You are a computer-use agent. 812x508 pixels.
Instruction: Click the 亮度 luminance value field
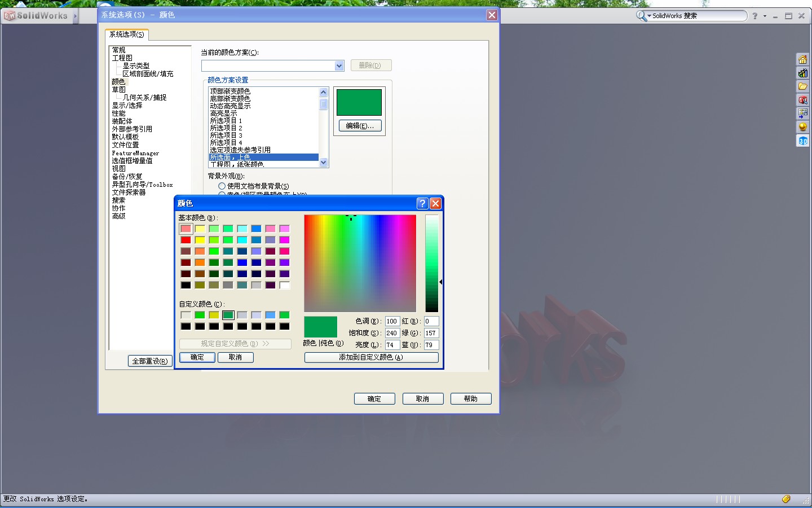392,345
